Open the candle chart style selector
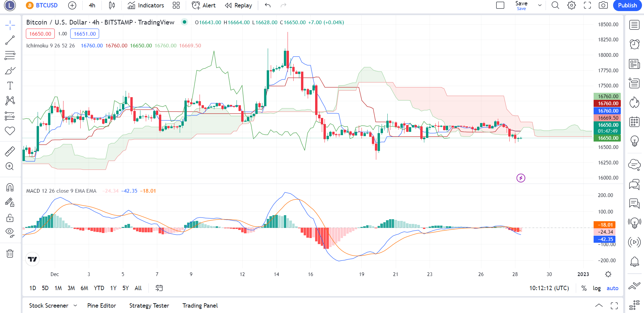This screenshot has width=644, height=313. coord(112,5)
